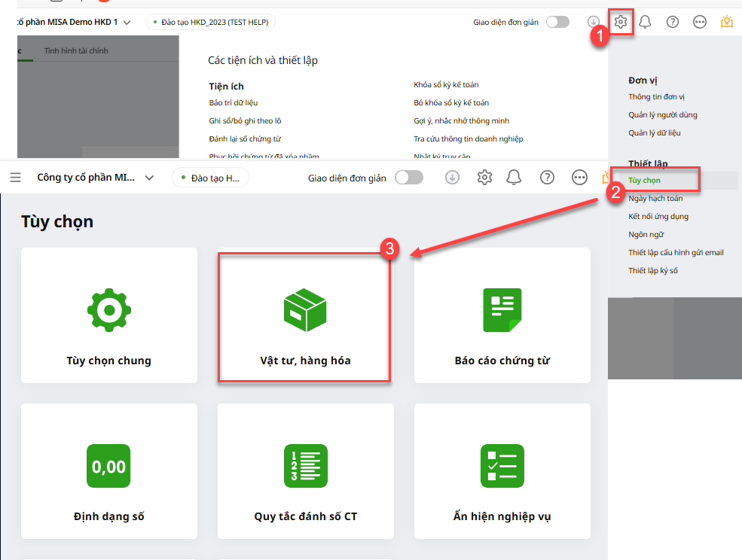Select Tùy chọn in the Thiết lập menu
The height and width of the screenshot is (560, 742).
(645, 181)
